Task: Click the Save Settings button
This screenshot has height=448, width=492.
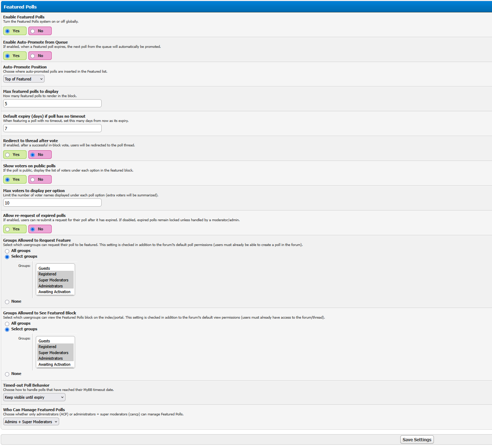Action: [x=417, y=440]
